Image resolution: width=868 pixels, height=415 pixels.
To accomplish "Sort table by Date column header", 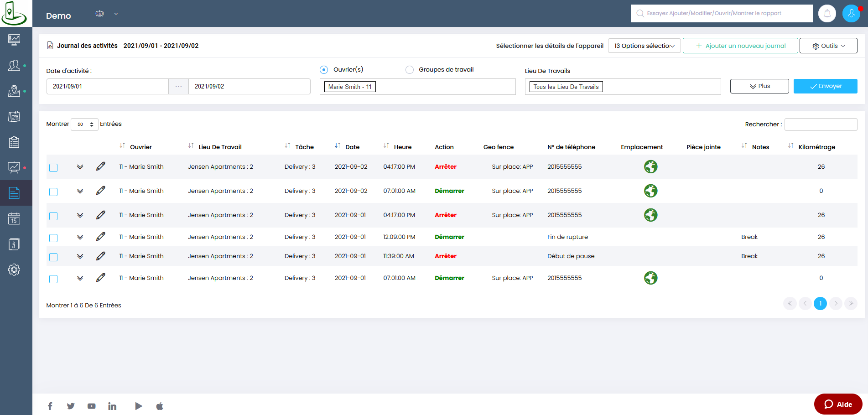I will point(352,147).
